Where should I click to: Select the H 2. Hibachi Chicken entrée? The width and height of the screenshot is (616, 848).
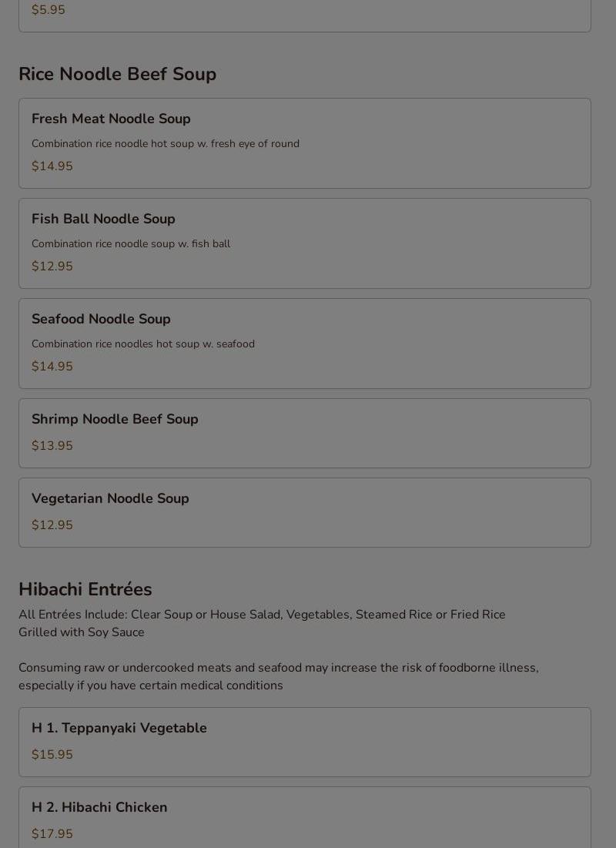pyautogui.click(x=304, y=818)
